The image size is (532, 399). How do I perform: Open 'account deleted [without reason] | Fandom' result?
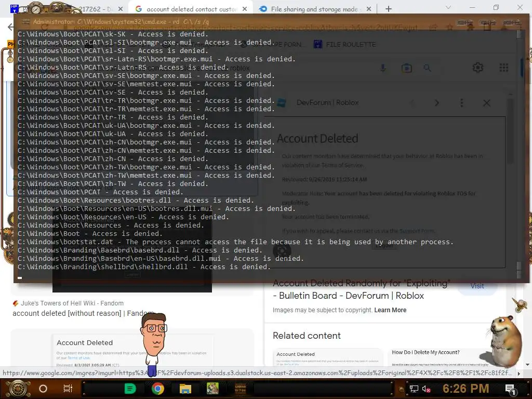pyautogui.click(x=84, y=313)
